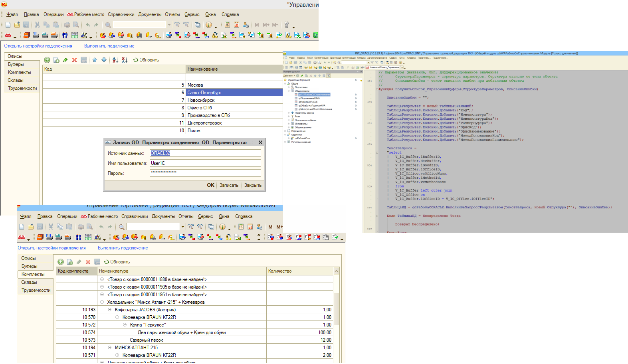This screenshot has width=628, height=364.
Task: Select Днепропетровск row in Офисы table
Action: 163,123
